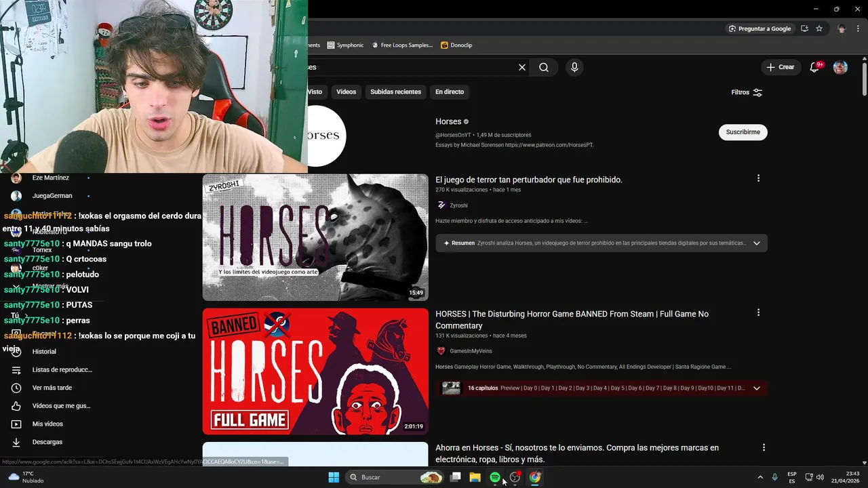Screen dimensions: 868x488
Task: Open the Horses channel avatar
Action: 328,136
